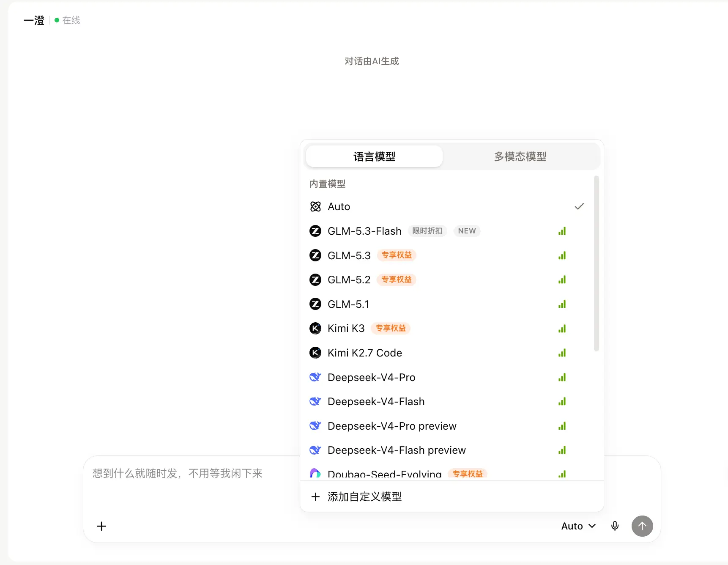Click the Deepseek-V4-Flash whale icon
The height and width of the screenshot is (565, 728).
[x=315, y=401]
